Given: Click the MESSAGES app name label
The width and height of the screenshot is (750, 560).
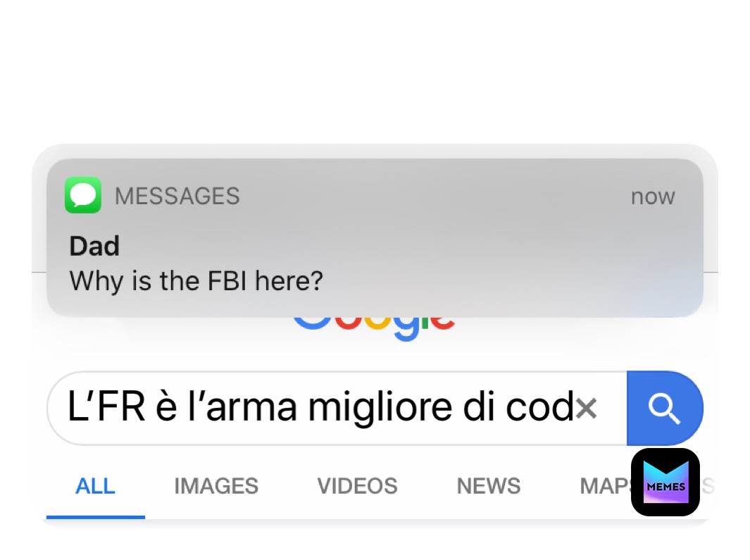Looking at the screenshot, I should 177,197.
